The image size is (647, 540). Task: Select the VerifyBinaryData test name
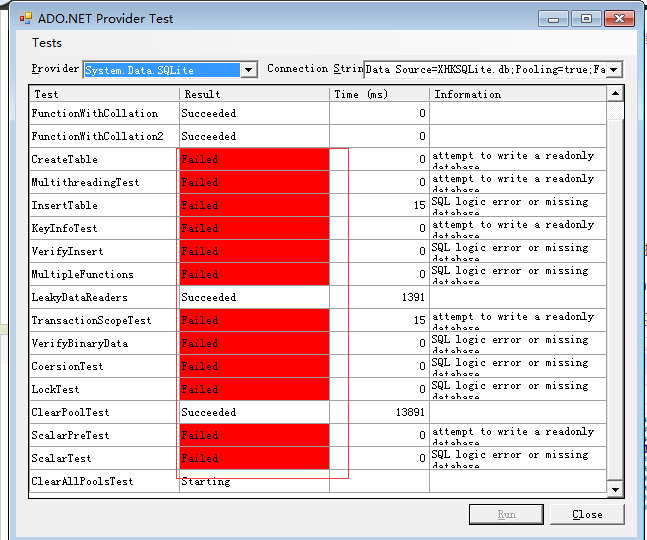(80, 343)
